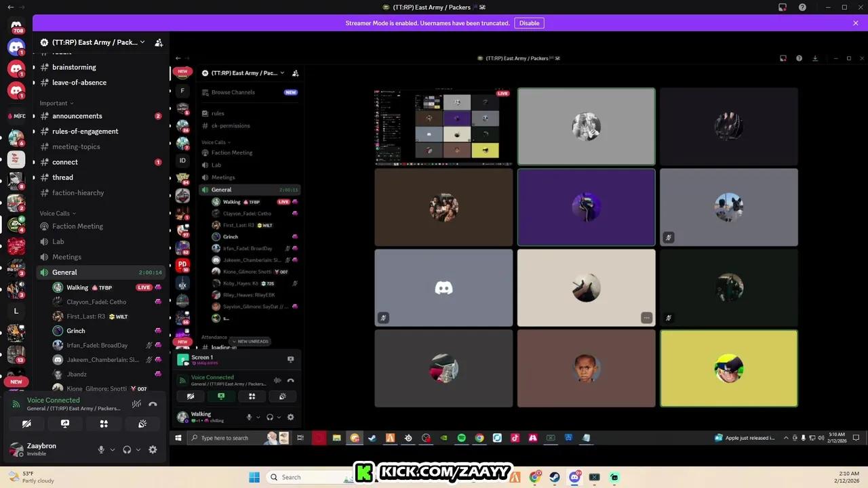This screenshot has height=488, width=868.
Task: Open User Settings with the gear icon
Action: click(153, 449)
